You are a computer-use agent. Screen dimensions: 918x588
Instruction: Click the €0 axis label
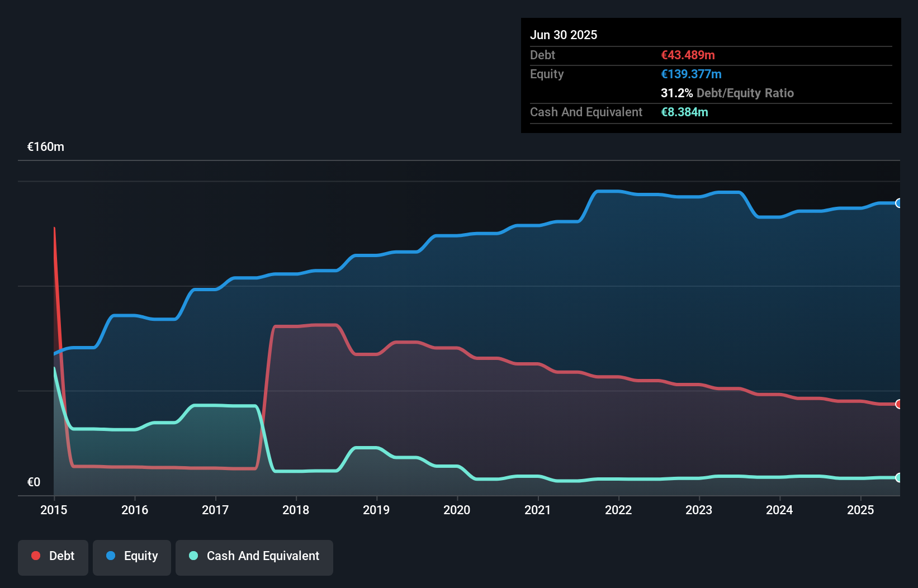point(34,481)
